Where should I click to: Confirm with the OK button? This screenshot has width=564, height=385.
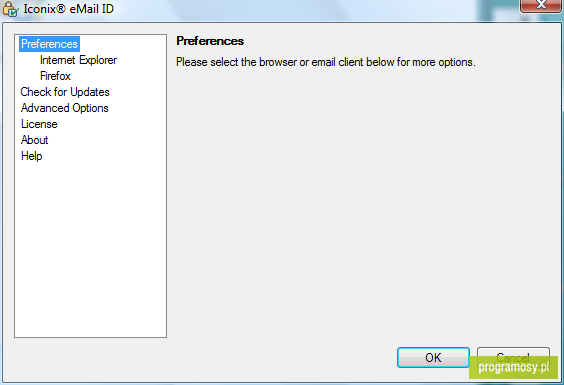433,357
